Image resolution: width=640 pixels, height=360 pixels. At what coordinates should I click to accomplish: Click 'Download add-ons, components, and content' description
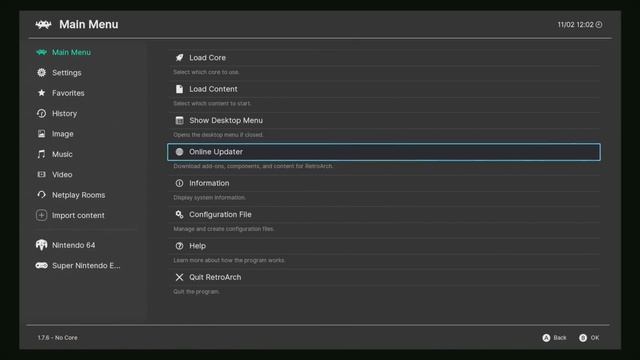tap(253, 166)
